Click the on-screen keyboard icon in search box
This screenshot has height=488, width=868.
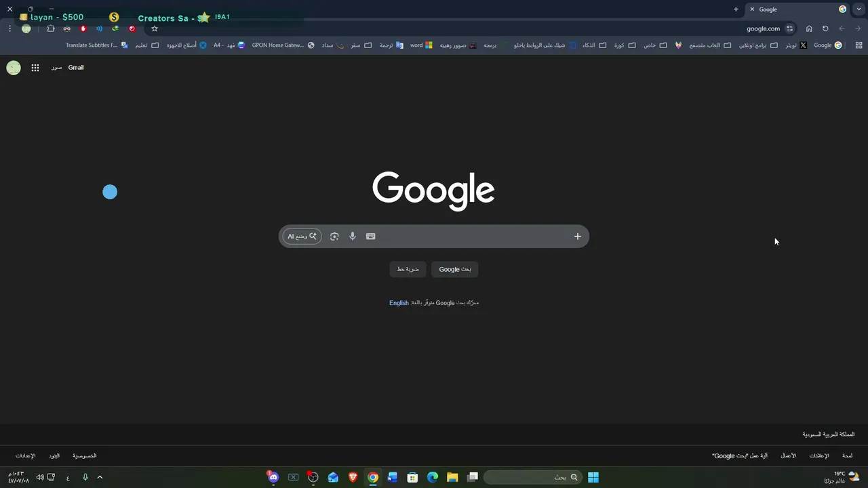[370, 237]
